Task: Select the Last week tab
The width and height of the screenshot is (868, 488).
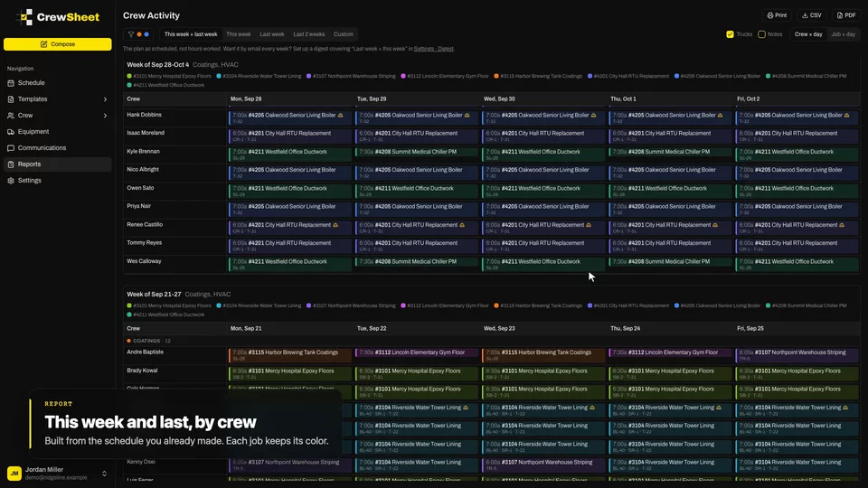Action: coord(272,34)
